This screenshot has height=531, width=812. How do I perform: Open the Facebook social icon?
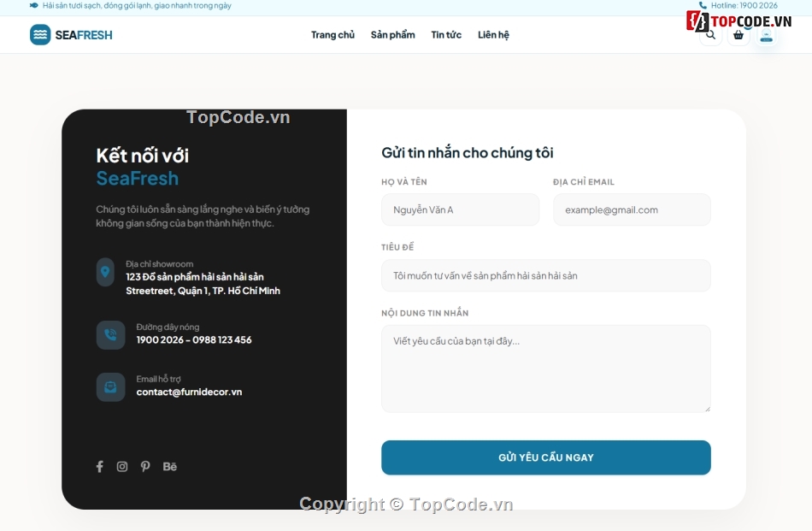[x=100, y=467]
